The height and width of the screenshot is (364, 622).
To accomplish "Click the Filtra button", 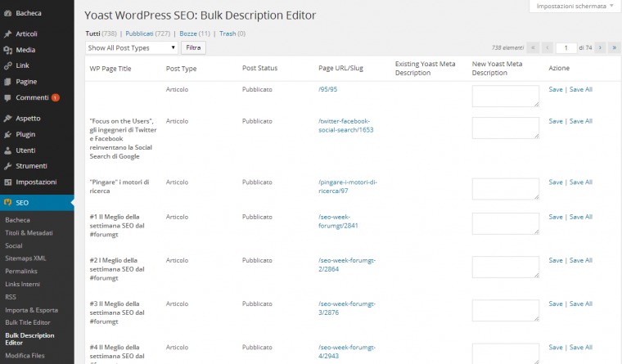I will tap(194, 47).
